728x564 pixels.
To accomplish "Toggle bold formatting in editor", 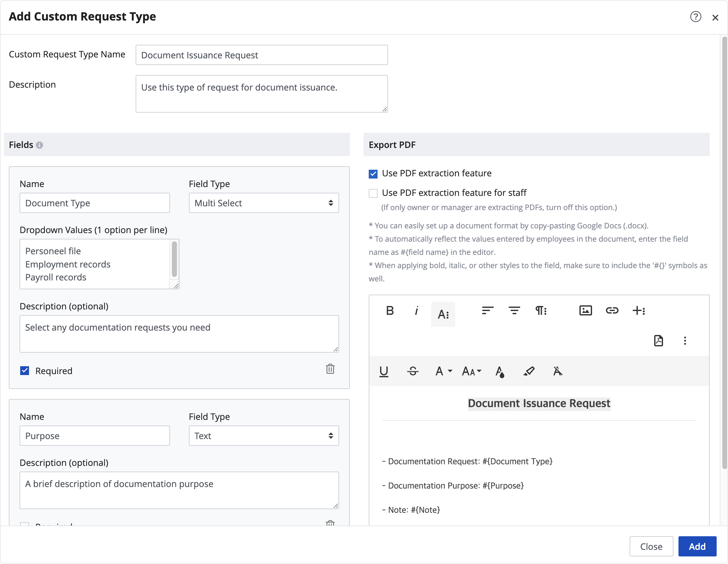I will point(390,311).
